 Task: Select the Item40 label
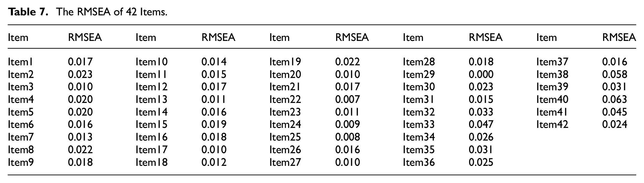552,99
